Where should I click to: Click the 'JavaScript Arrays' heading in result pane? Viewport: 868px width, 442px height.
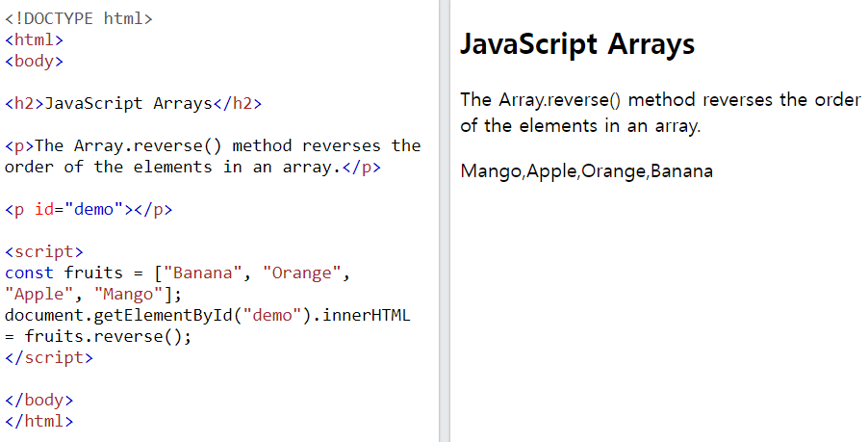[x=577, y=44]
